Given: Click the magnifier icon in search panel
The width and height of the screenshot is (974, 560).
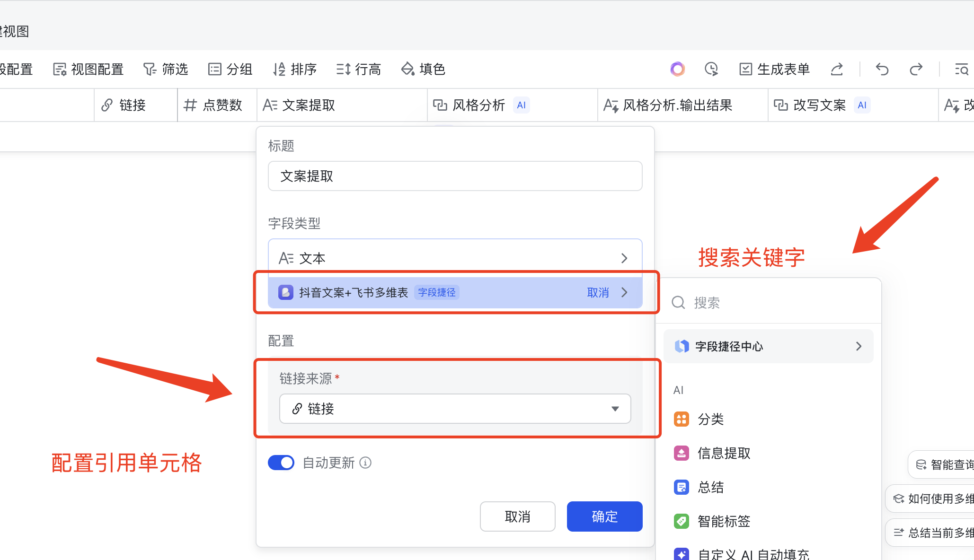Looking at the screenshot, I should click(679, 302).
